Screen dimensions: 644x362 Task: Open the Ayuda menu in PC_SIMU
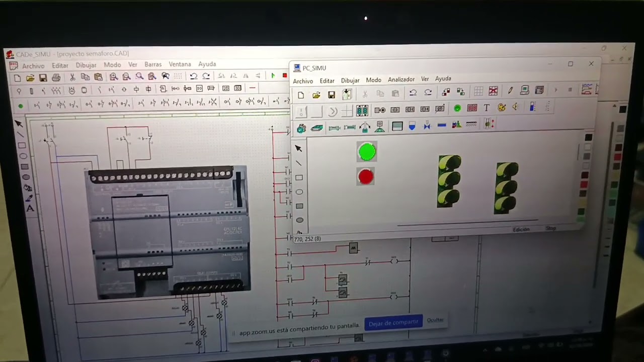[443, 79]
